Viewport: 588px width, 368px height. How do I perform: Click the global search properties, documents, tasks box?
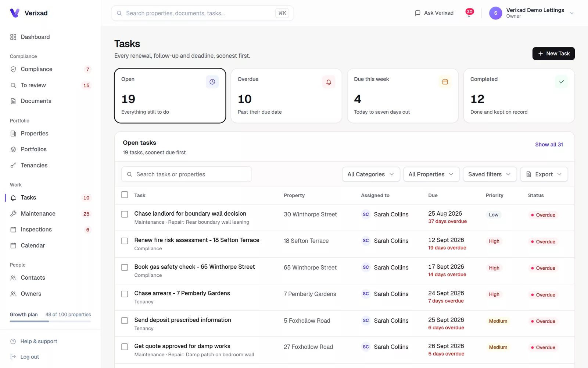click(202, 13)
